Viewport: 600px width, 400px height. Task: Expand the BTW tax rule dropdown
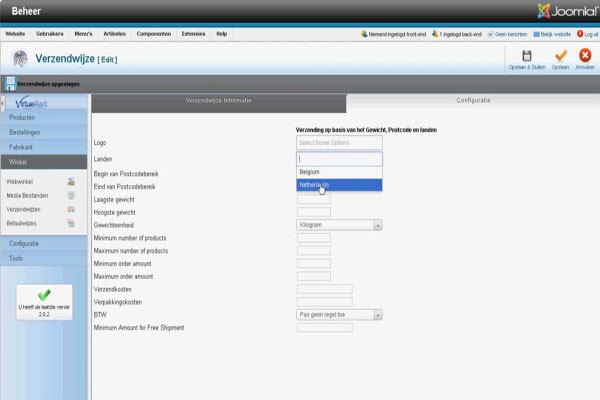339,314
